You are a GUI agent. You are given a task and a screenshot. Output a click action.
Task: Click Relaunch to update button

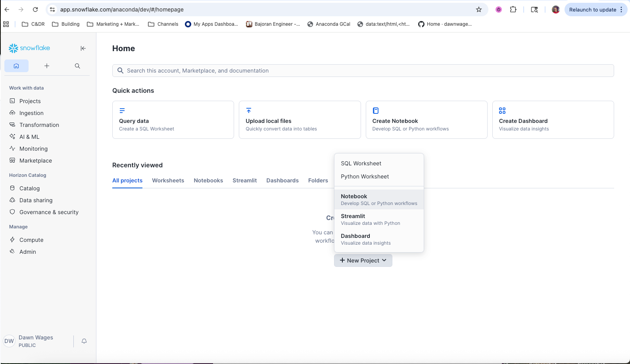click(x=592, y=10)
